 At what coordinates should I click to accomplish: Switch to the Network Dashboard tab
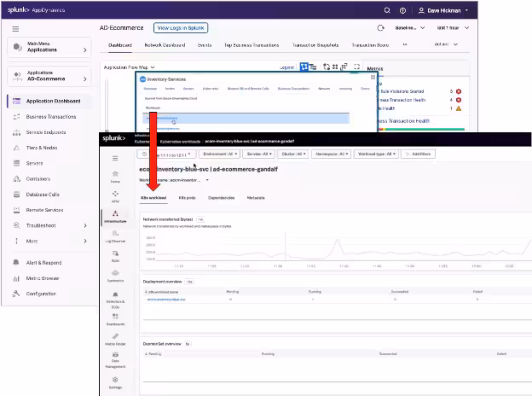[165, 44]
